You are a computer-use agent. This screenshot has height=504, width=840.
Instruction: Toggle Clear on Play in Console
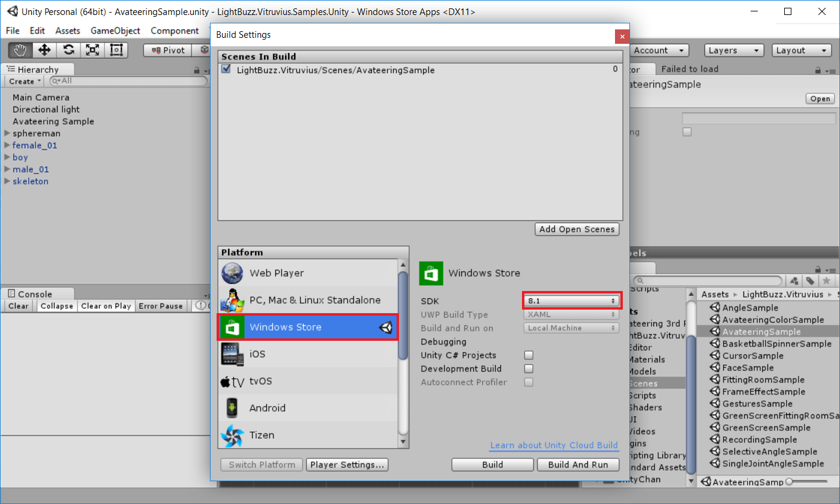[x=106, y=306]
